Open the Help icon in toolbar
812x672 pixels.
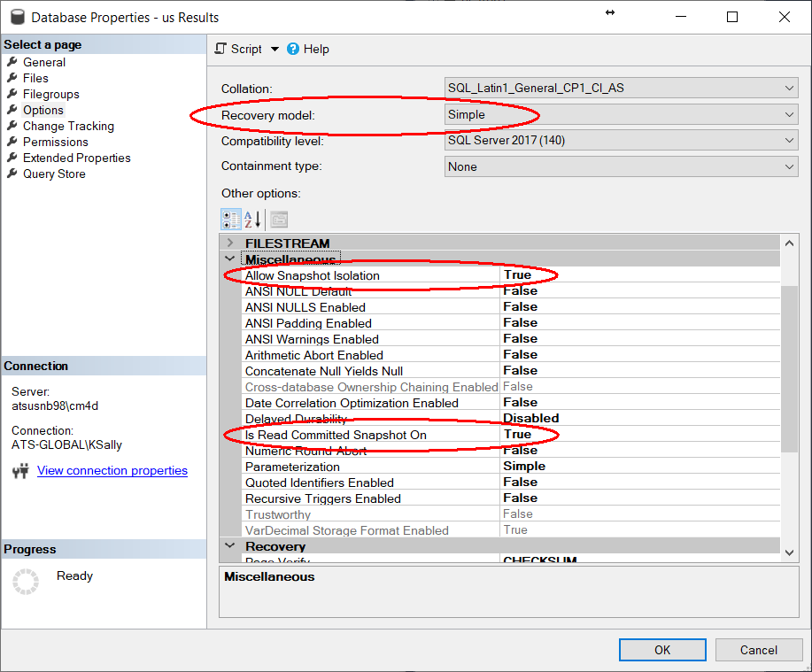(x=293, y=49)
